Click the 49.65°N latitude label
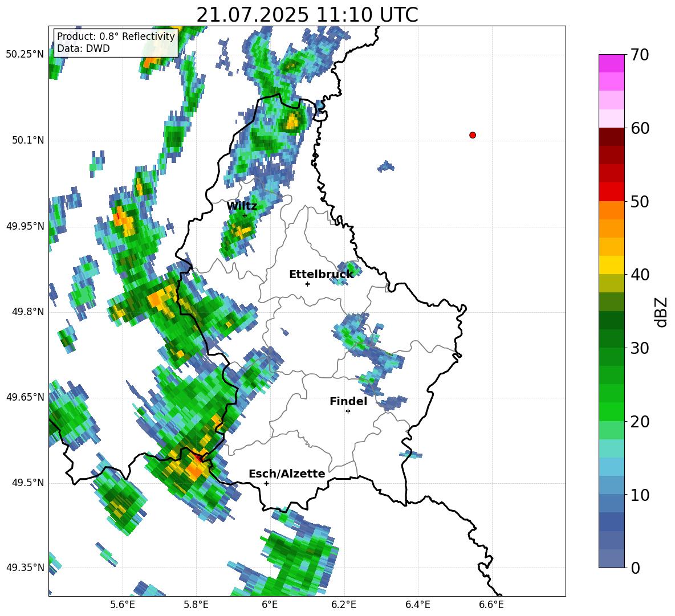 pos(25,397)
